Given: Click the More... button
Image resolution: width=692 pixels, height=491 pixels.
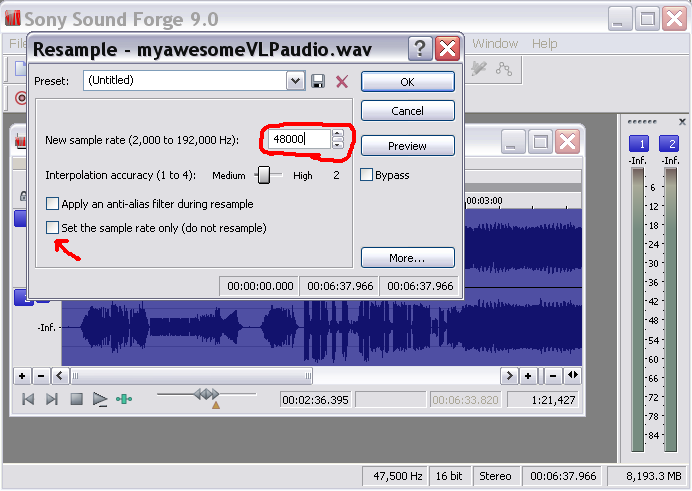Looking at the screenshot, I should pos(407,258).
